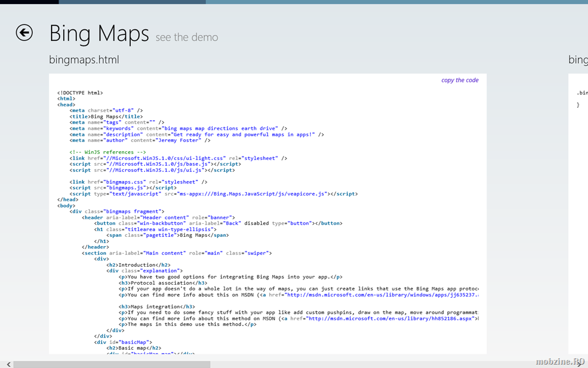Click the script line referencing veapicore.js
The height and width of the screenshot is (368, 588).
(214, 194)
